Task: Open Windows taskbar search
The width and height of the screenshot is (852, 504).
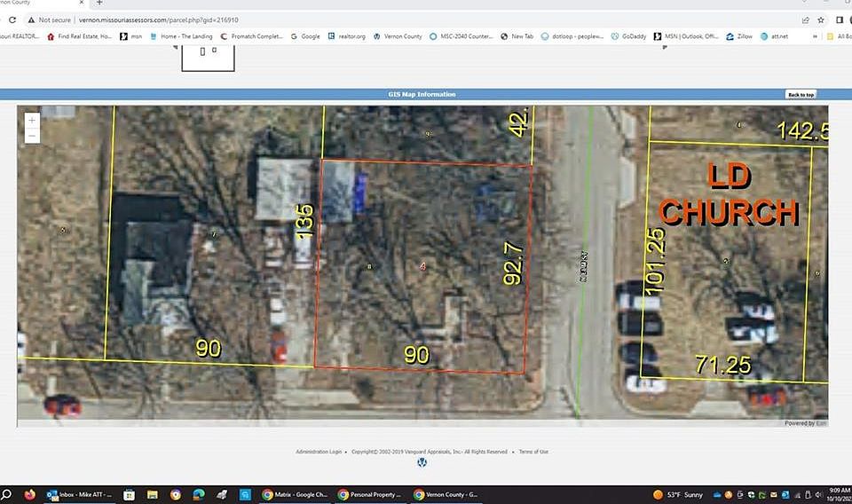Action: [x=7, y=494]
